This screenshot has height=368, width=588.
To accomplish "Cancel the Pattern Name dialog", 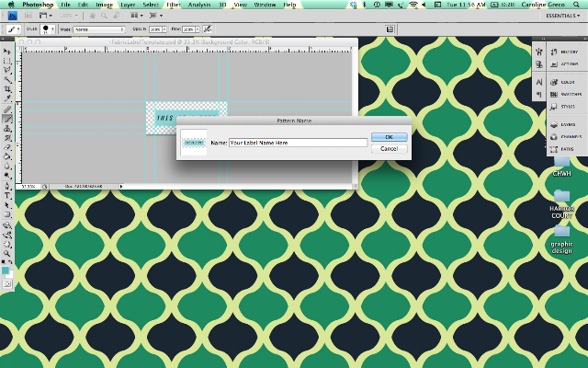I will pyautogui.click(x=389, y=149).
